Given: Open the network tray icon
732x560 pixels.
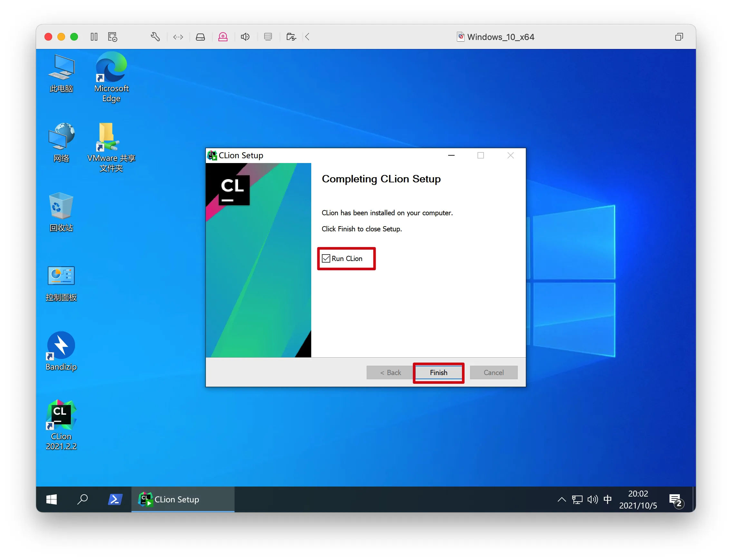Looking at the screenshot, I should [577, 499].
